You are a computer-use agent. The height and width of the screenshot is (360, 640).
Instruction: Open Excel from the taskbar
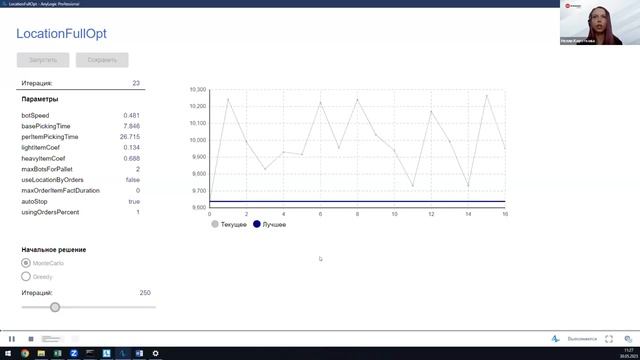(58, 353)
